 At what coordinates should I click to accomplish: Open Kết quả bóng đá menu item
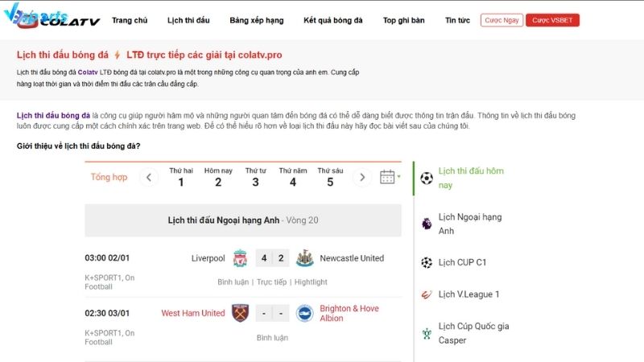tap(333, 20)
